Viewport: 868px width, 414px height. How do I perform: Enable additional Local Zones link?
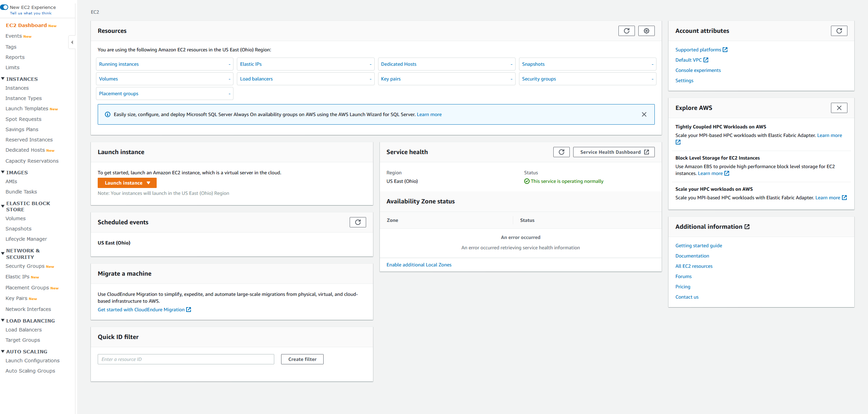click(x=419, y=264)
